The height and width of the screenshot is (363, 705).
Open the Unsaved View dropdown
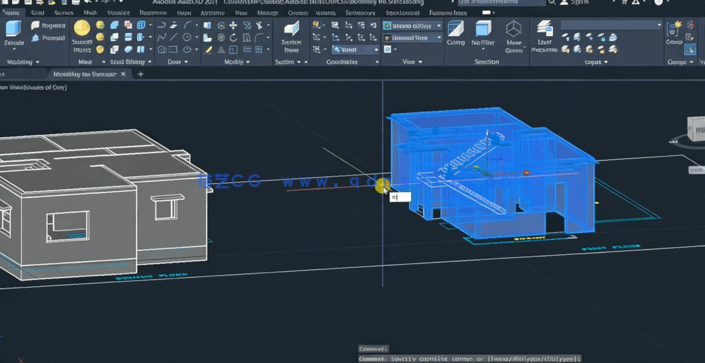(412, 39)
